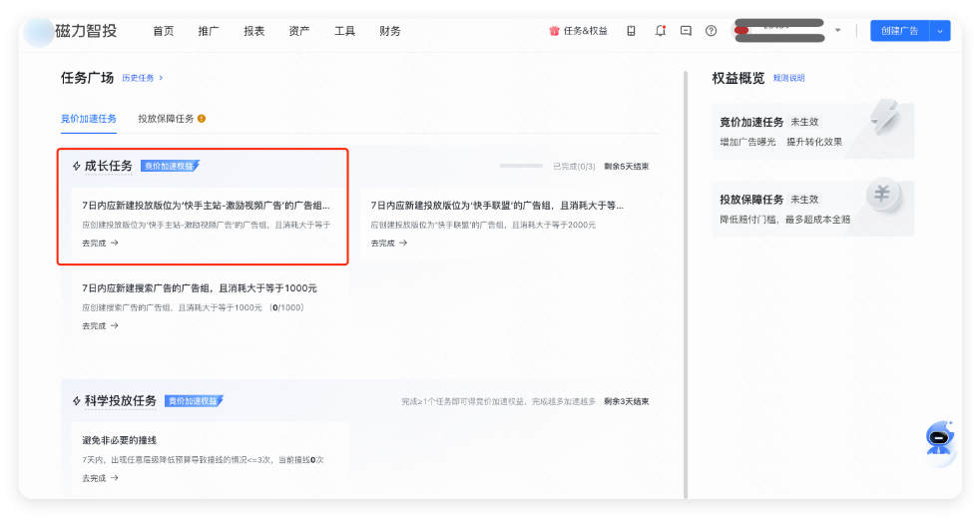Click 去完成 under 激励视频广告 task
This screenshot has width=980, height=517.
click(100, 244)
